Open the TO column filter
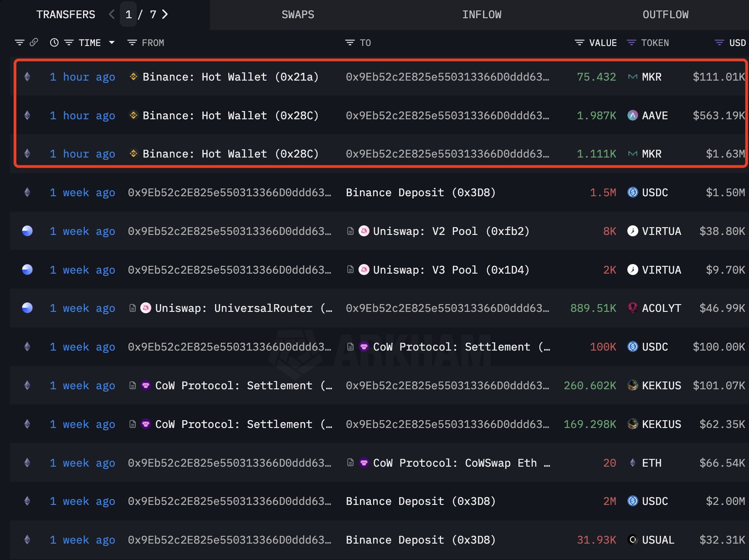 (x=350, y=42)
